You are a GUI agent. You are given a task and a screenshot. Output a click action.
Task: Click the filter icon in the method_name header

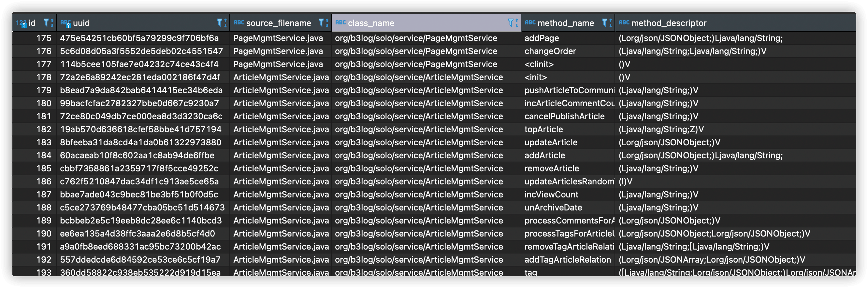click(604, 23)
